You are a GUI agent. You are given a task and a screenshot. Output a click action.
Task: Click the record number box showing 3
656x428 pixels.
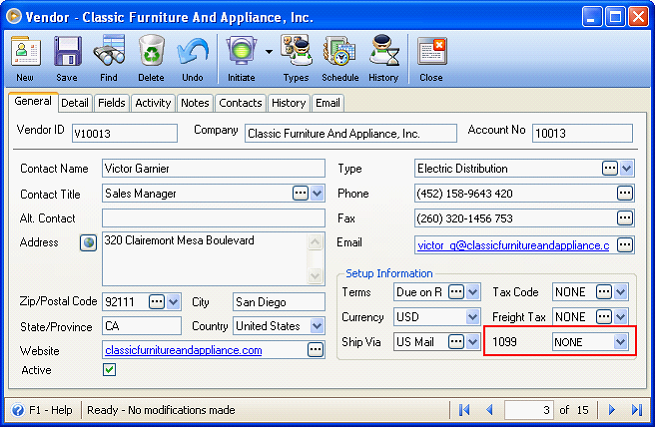529,410
